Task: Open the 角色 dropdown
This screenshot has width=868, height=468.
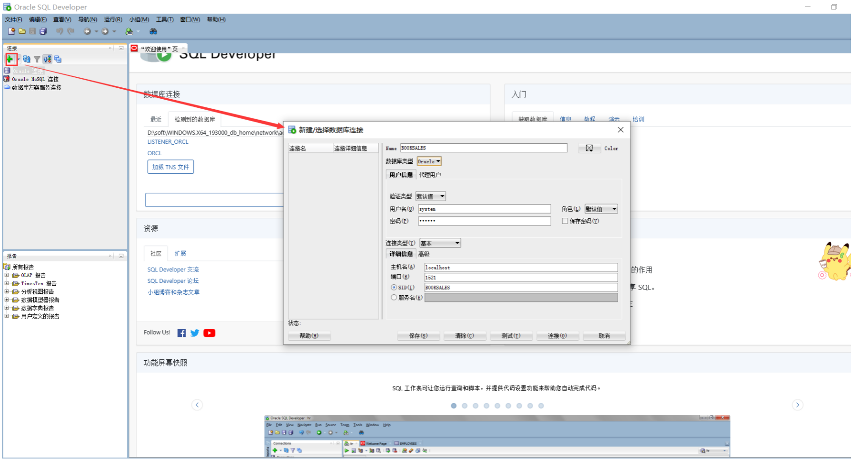Action: (x=601, y=209)
